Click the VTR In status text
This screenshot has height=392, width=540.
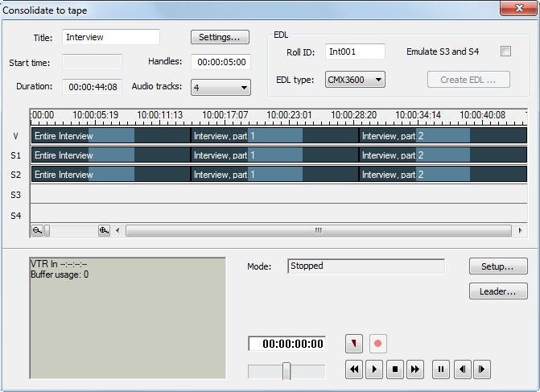point(59,264)
